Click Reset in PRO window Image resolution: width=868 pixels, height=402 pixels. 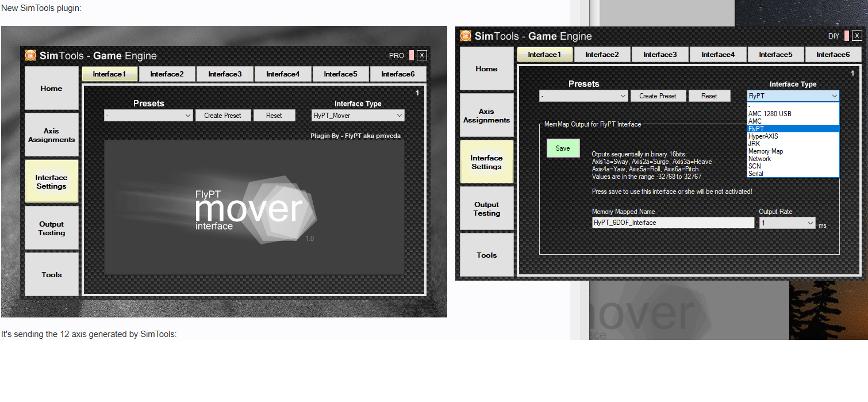click(274, 116)
